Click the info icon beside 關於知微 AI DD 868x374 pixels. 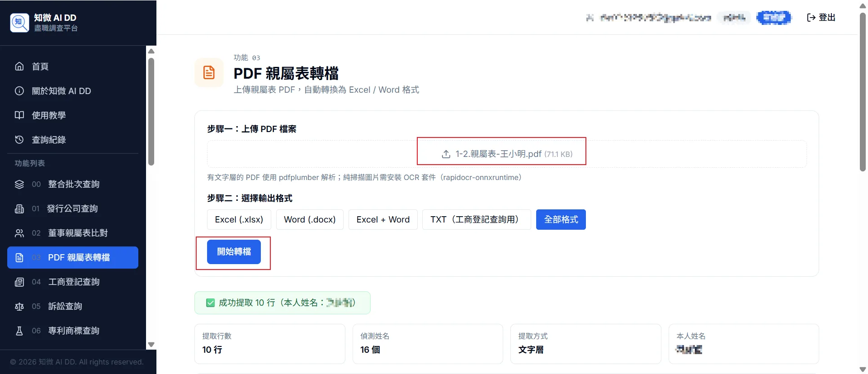pos(19,91)
